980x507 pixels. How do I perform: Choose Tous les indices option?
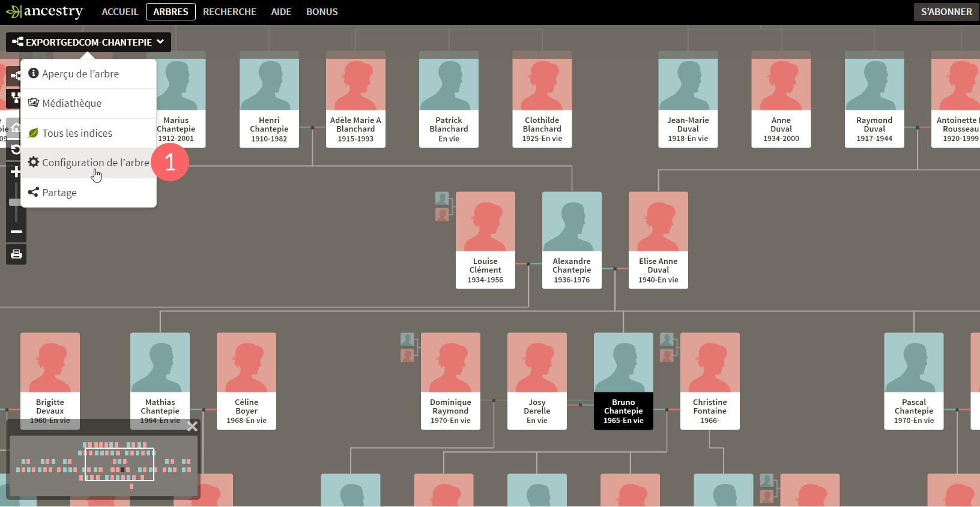77,133
